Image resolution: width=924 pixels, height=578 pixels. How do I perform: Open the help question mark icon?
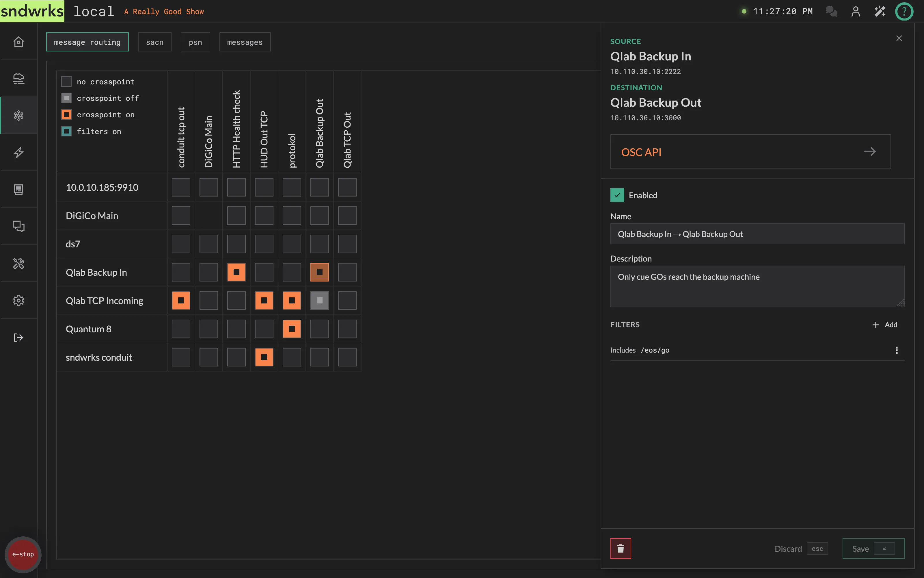(904, 12)
